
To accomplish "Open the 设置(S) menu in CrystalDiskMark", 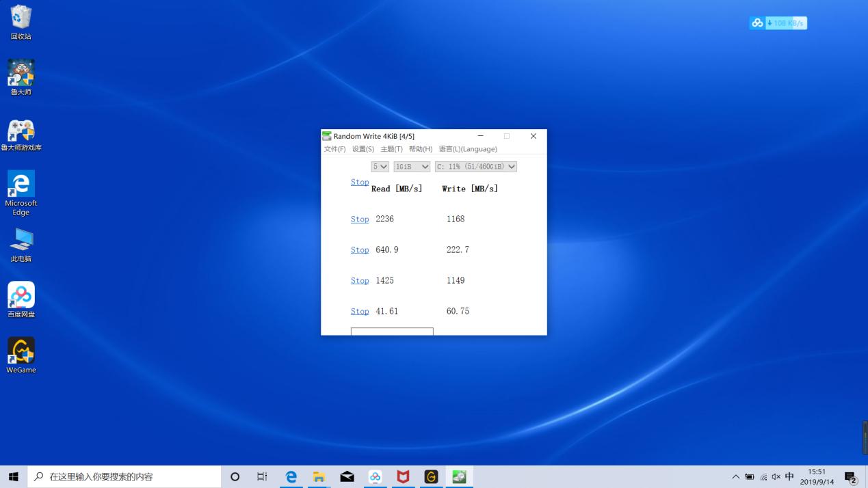I will [x=363, y=148].
